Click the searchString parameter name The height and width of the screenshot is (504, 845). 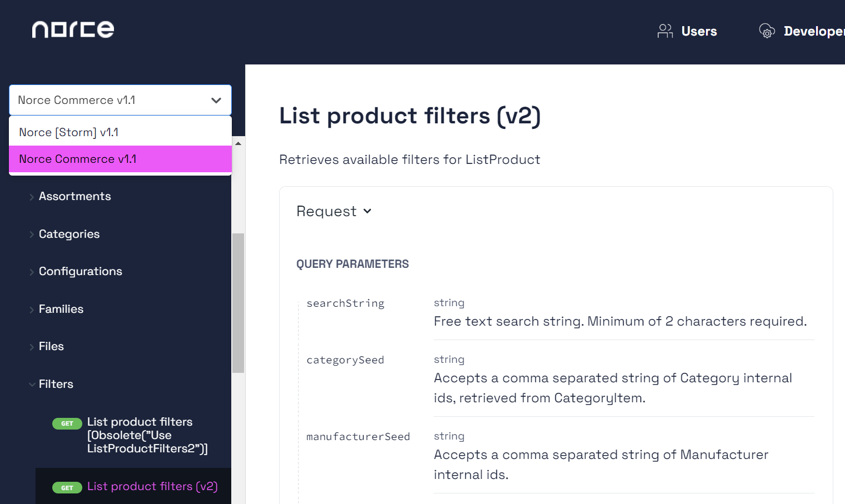(345, 303)
